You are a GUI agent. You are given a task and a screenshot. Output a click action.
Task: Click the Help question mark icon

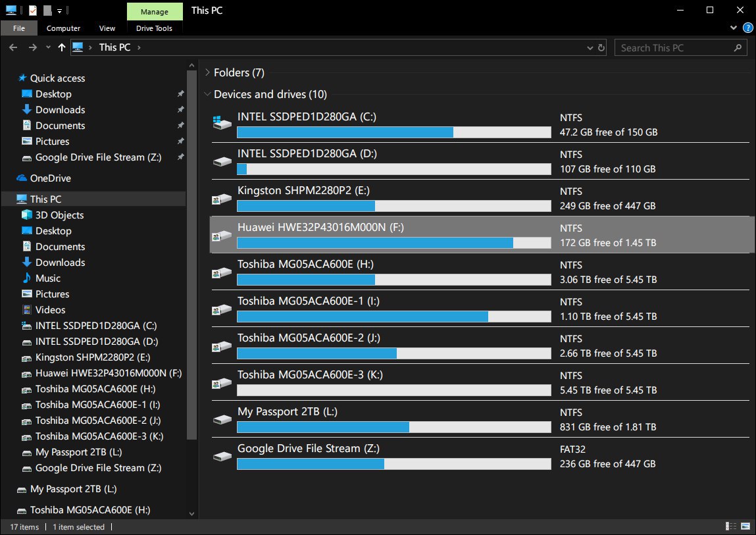pyautogui.click(x=747, y=28)
